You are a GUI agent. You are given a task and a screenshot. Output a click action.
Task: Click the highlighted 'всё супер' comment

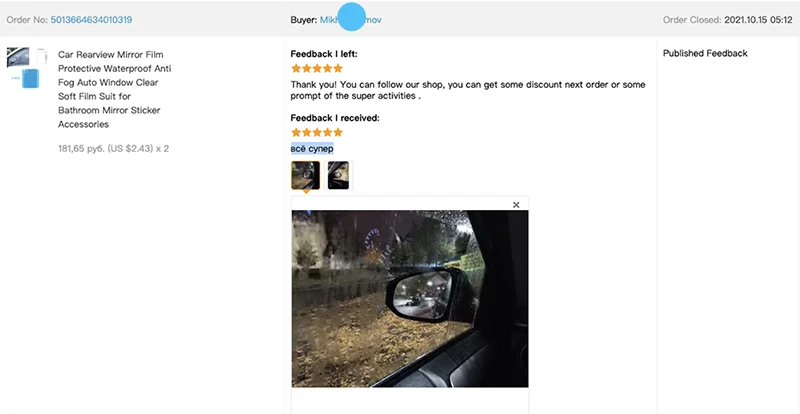click(x=312, y=149)
